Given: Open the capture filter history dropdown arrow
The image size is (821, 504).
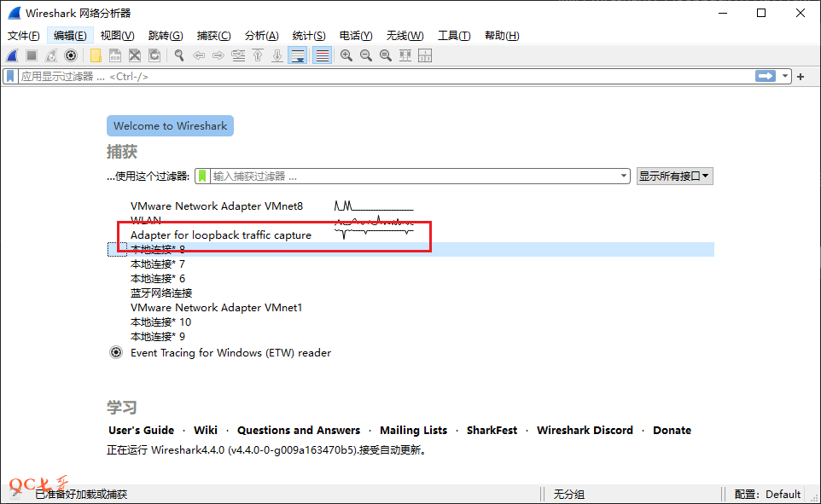Looking at the screenshot, I should coord(624,176).
